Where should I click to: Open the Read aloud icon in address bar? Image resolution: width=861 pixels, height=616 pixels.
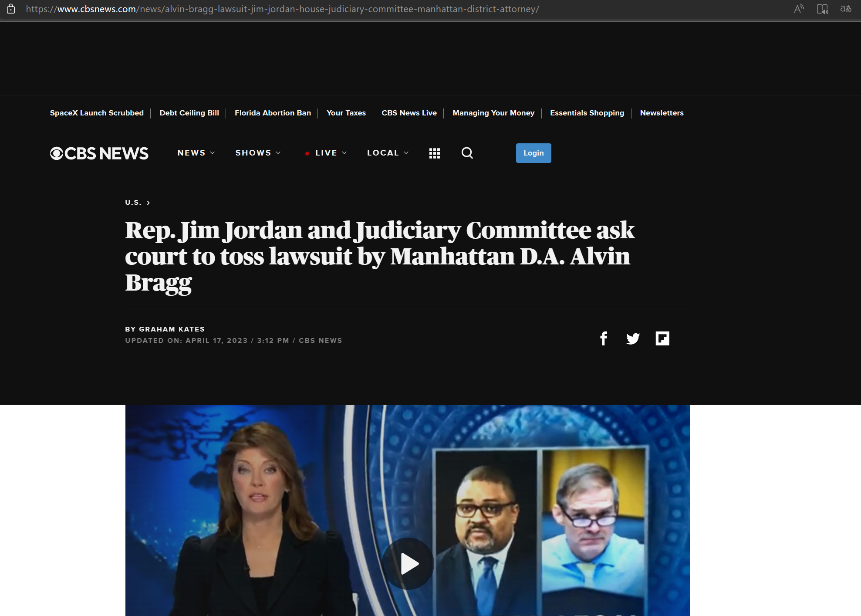pos(799,9)
